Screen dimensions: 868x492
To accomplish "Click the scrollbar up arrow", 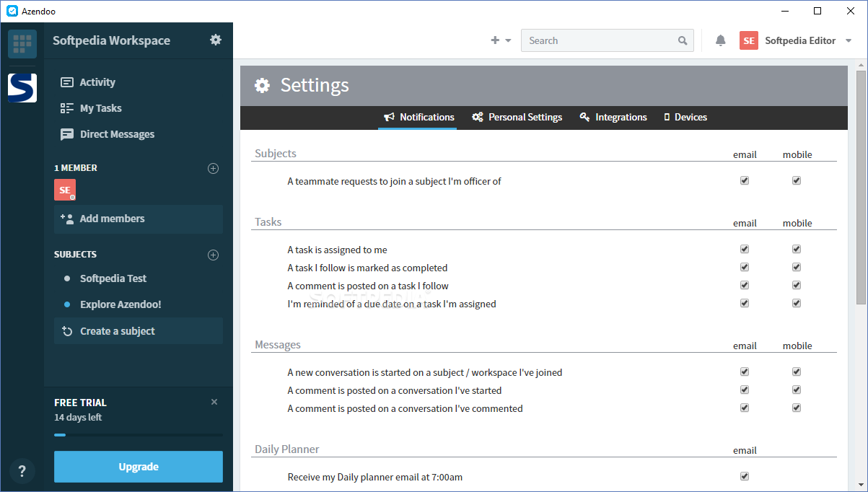I will coord(861,65).
